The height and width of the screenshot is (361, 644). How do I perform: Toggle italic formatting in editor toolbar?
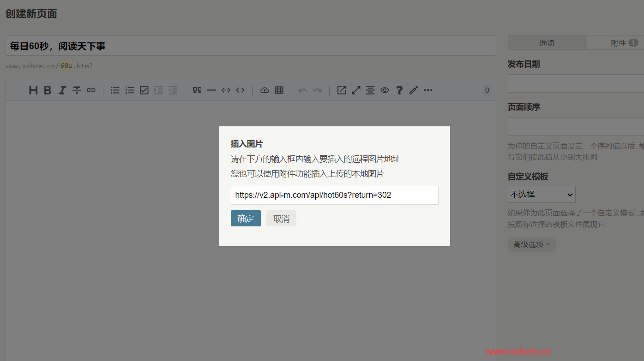[62, 90]
